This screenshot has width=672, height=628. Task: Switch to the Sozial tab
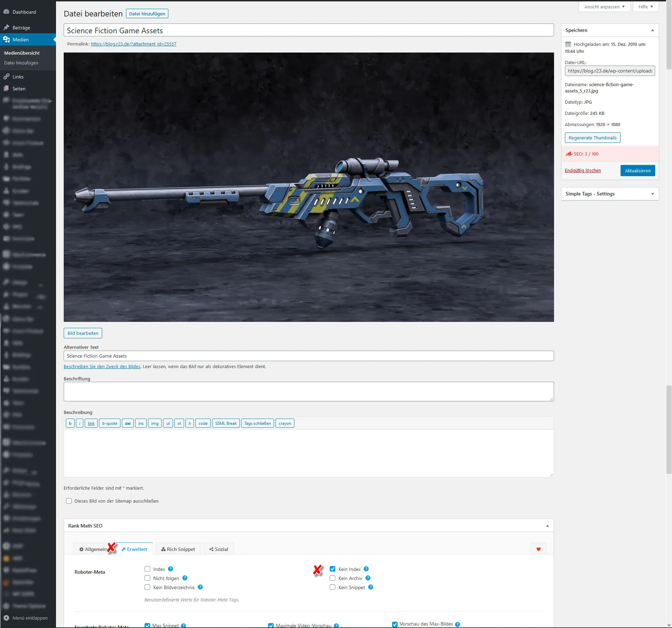click(219, 549)
